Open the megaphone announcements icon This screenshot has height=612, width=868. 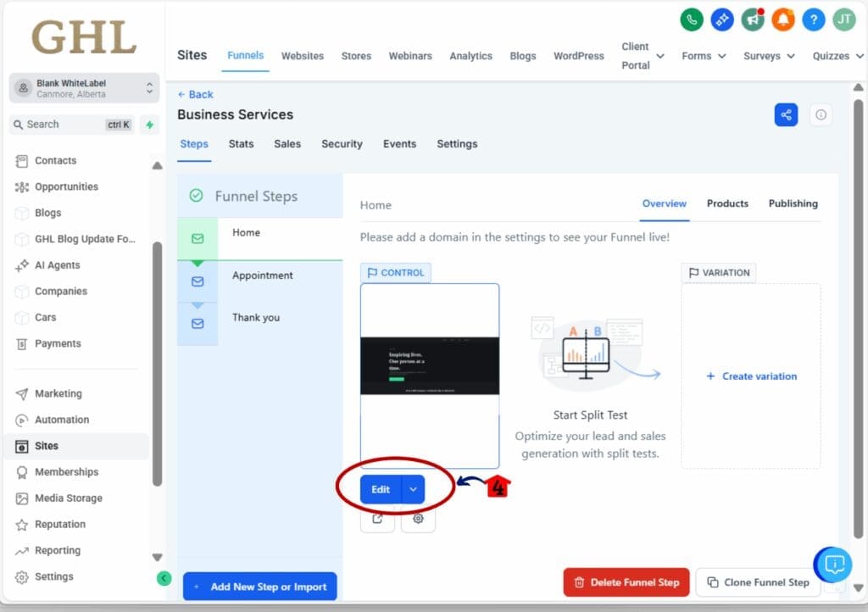753,19
